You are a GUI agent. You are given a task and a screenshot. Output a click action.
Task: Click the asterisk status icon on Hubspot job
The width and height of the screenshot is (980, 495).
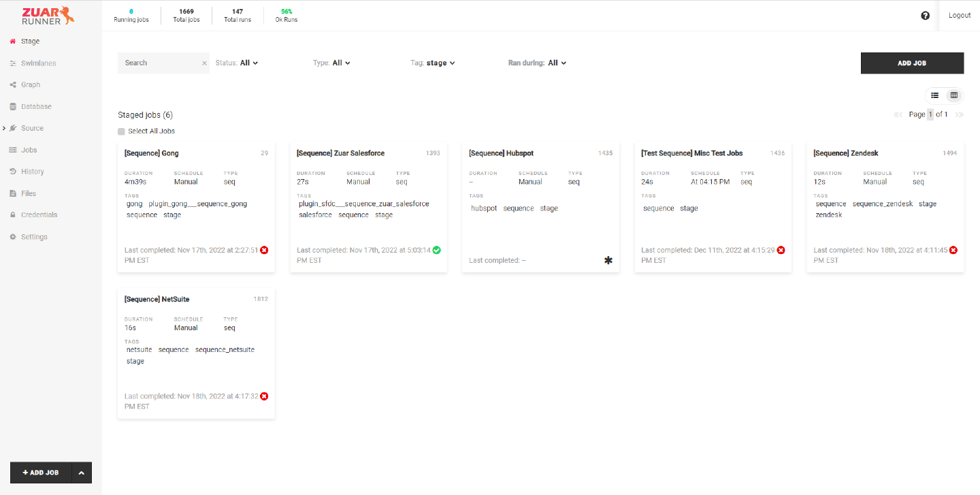tap(608, 260)
